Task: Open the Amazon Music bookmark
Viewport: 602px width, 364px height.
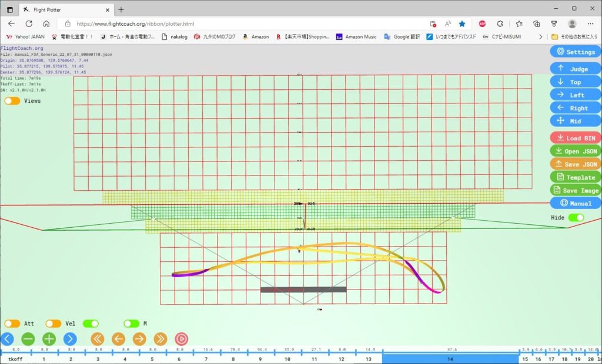Action: [356, 37]
